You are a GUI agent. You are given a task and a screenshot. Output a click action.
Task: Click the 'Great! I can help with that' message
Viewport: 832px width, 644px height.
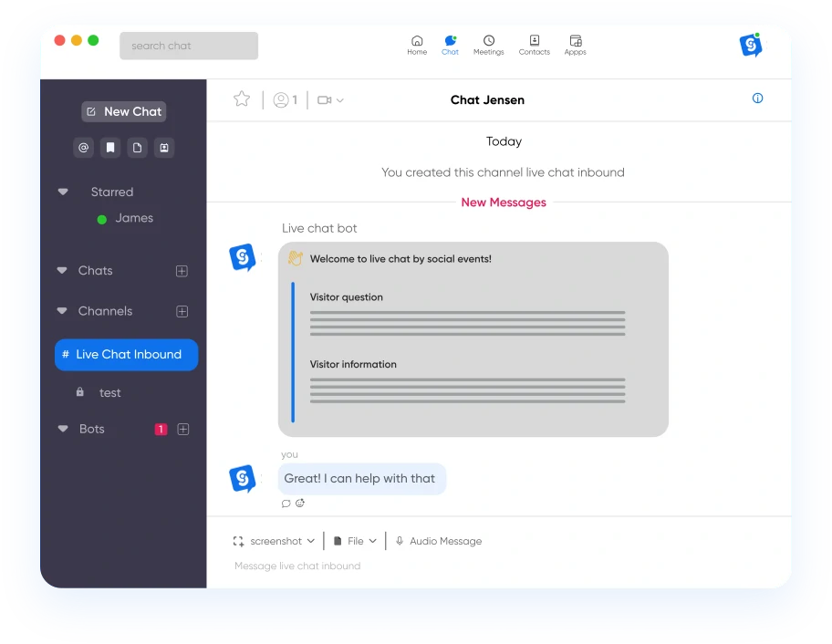pos(362,479)
